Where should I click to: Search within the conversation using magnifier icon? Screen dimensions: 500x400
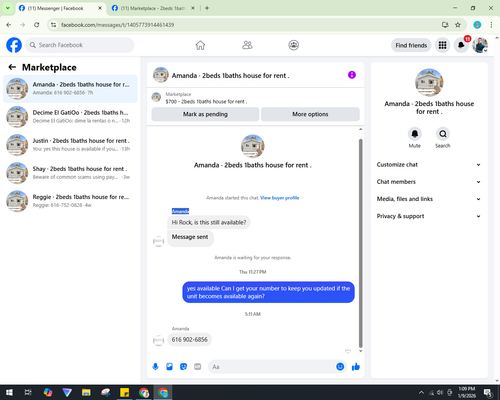coord(443,134)
